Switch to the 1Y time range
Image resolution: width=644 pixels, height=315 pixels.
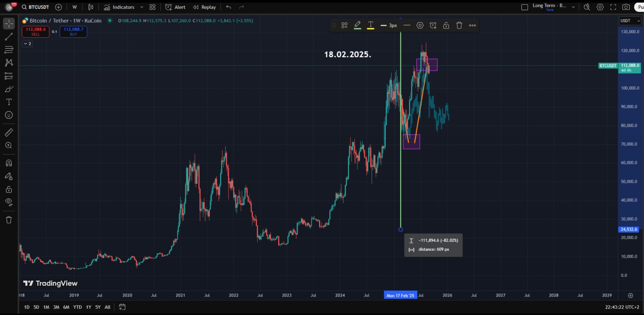pos(89,307)
